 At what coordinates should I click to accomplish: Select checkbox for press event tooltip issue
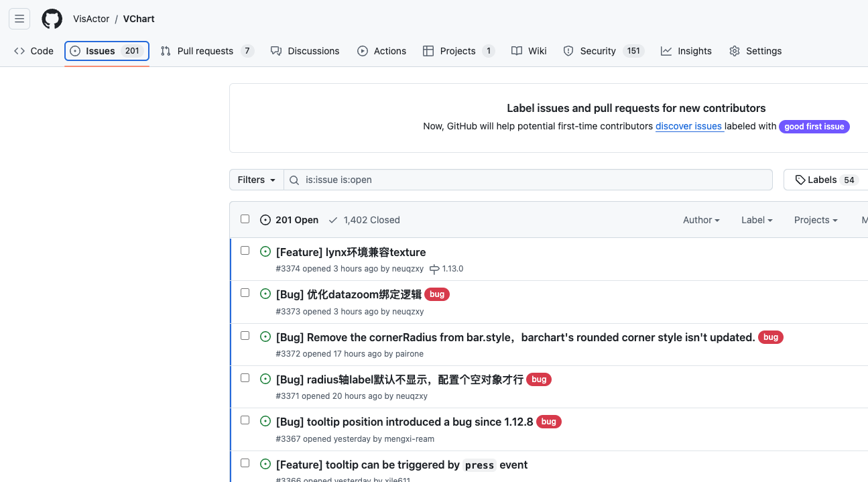[245, 463]
